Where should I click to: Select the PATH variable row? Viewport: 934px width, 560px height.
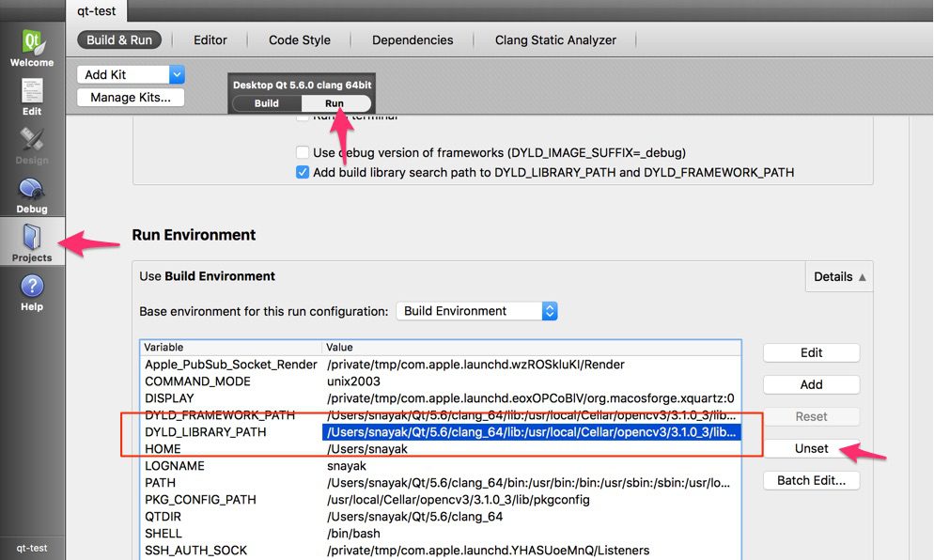pyautogui.click(x=441, y=483)
